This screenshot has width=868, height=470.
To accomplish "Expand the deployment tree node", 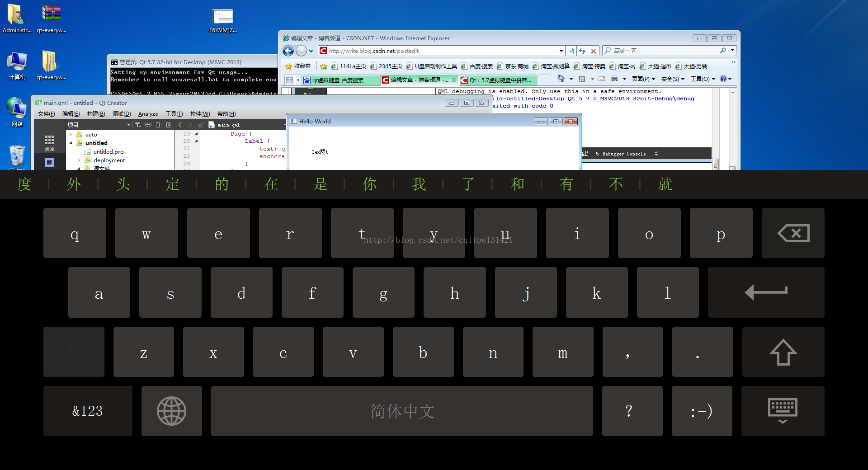I will point(79,160).
